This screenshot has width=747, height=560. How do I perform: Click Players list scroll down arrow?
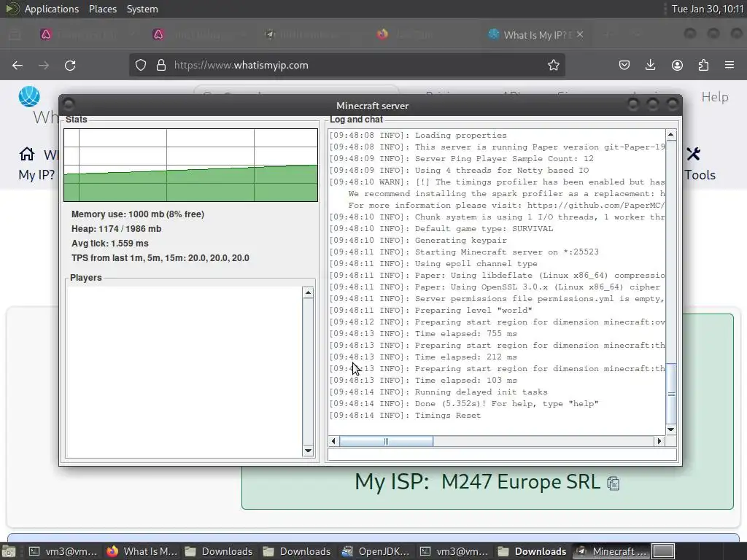308,451
